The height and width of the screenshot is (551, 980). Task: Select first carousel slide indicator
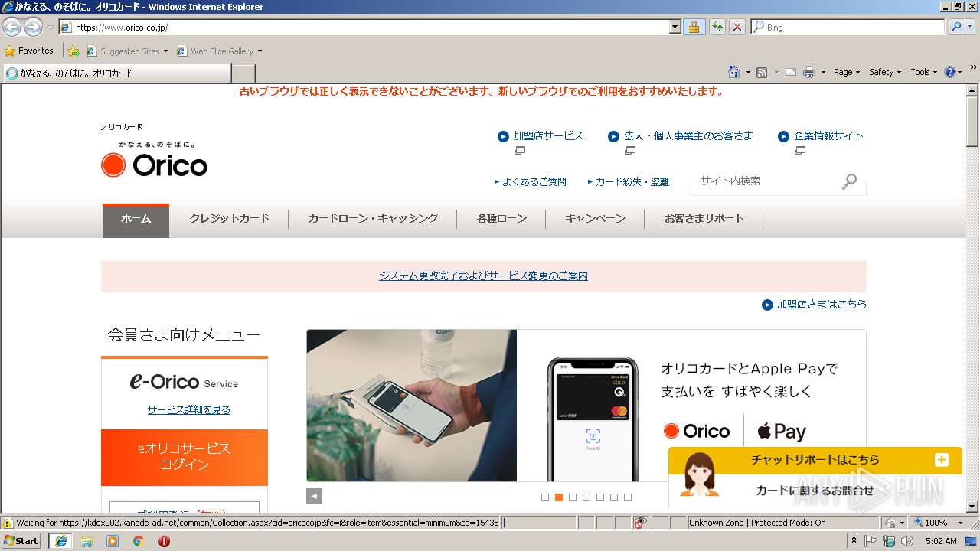(x=545, y=497)
